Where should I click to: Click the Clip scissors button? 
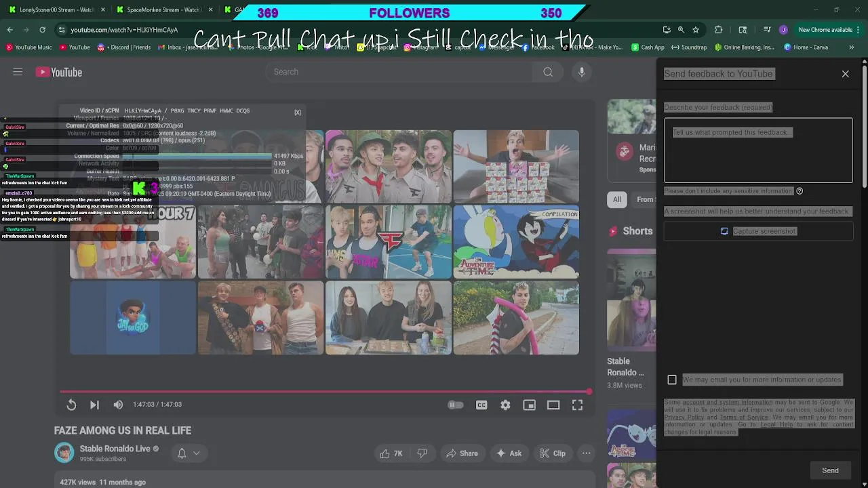point(552,453)
